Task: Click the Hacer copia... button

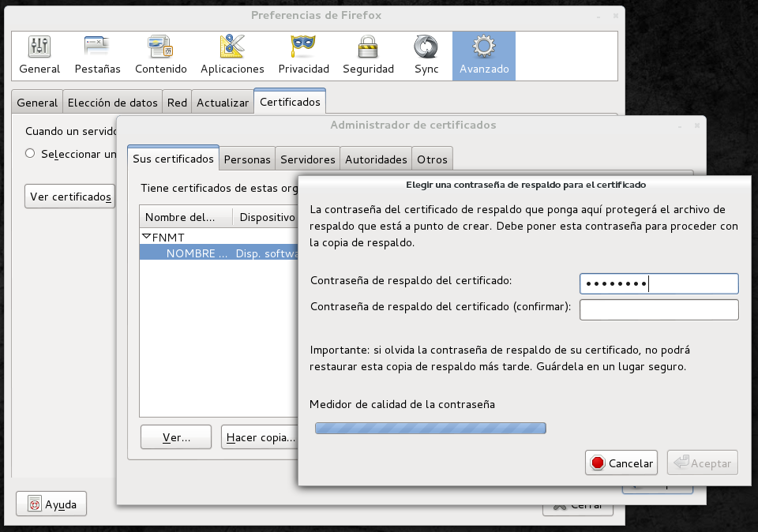Action: pyautogui.click(x=260, y=436)
